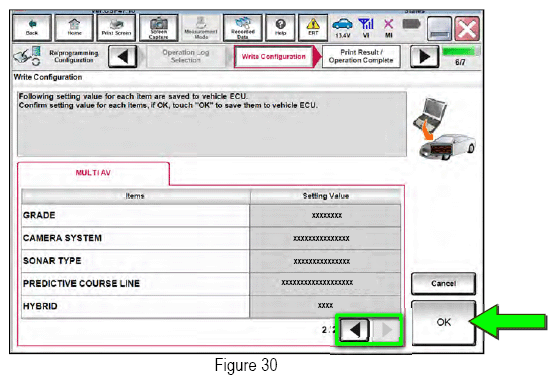The width and height of the screenshot is (557, 384).
Task: Click the SONAR TYPE setting value cell
Action: click(x=326, y=261)
